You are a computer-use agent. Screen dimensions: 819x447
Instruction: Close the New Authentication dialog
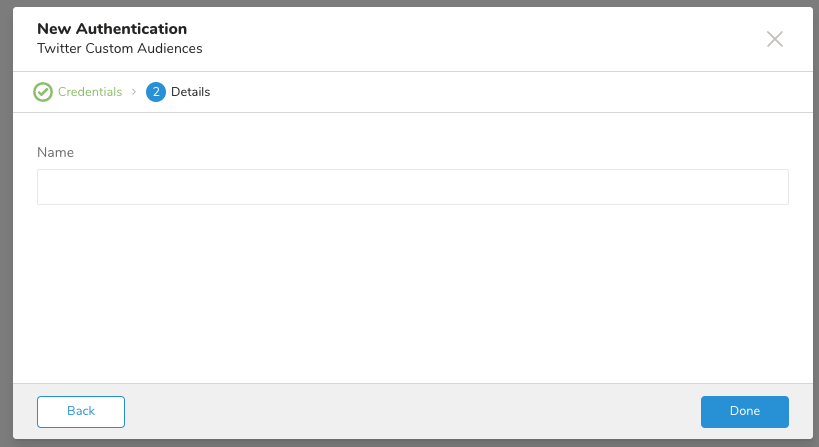tap(775, 39)
